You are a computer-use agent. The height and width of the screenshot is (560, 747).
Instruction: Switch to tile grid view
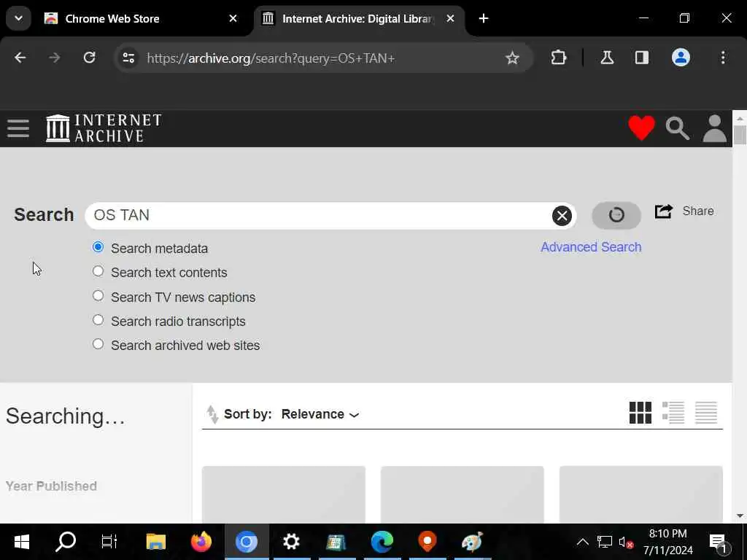(x=640, y=413)
